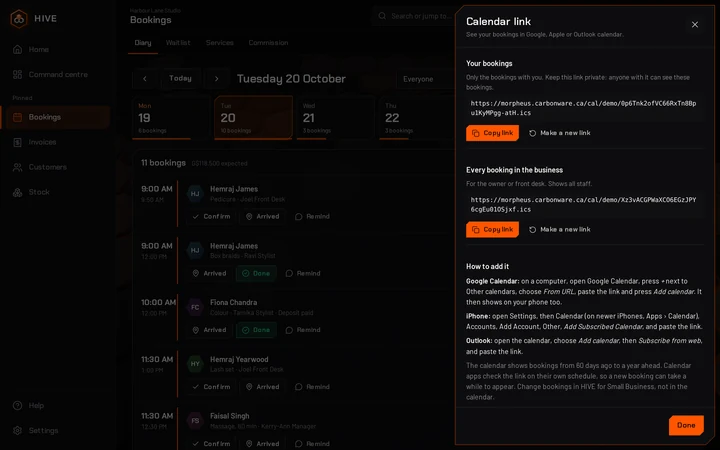The image size is (720, 450).
Task: Copy link for Your bookings
Action: [492, 133]
